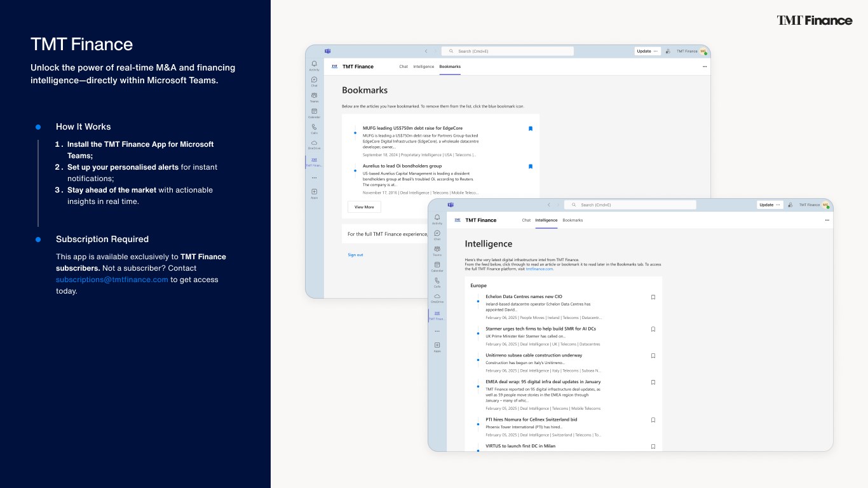Switch to Bookmarks tab in Intelligence window
This screenshot has height=488, width=868.
tap(573, 220)
